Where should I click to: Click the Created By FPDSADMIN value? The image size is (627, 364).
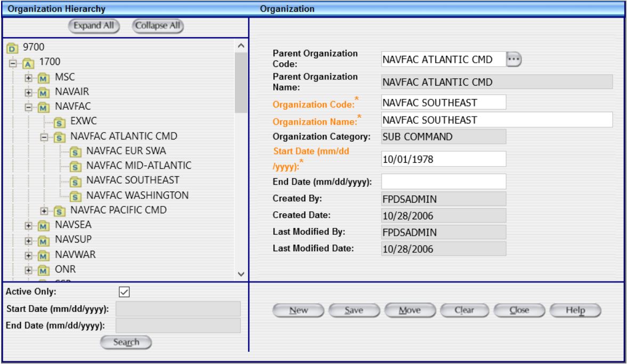coord(443,199)
